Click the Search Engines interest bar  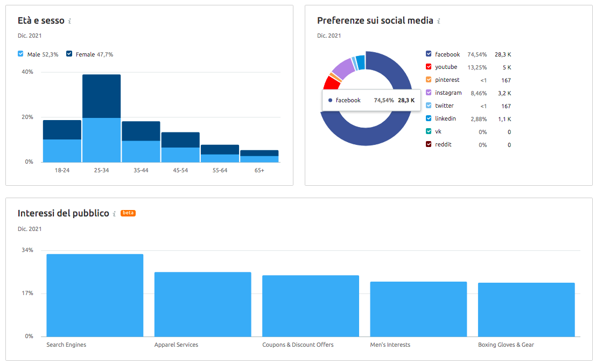tap(95, 295)
